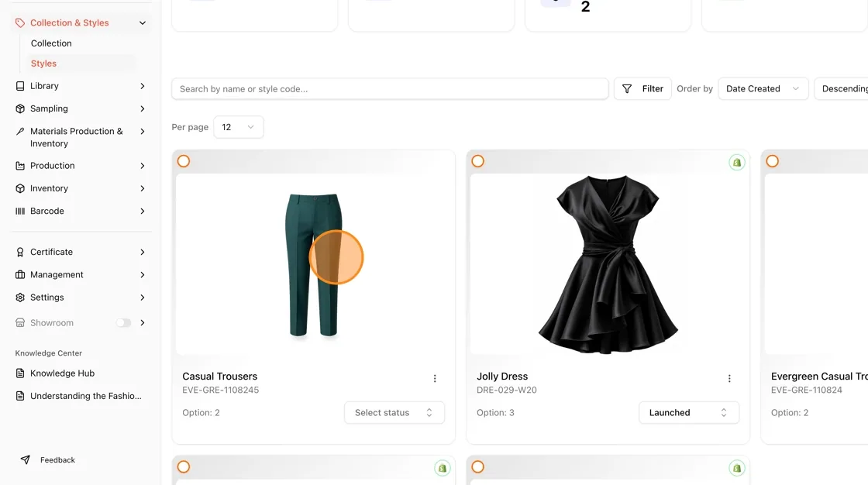Image resolution: width=868 pixels, height=485 pixels.
Task: Expand the Management chevron
Action: coord(143,274)
